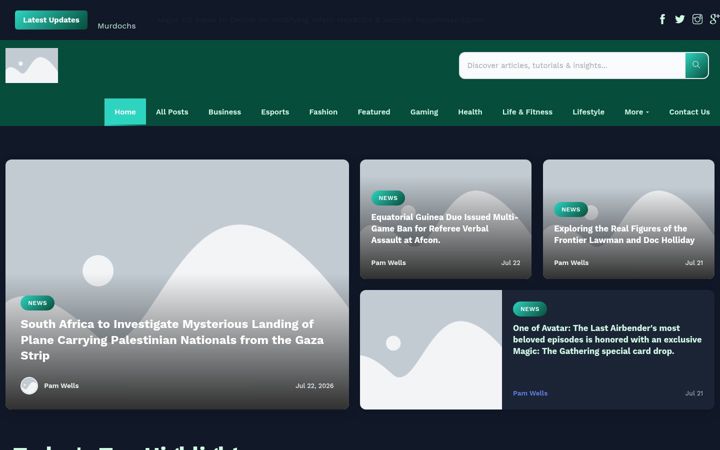Image resolution: width=720 pixels, height=450 pixels.
Task: Click NEWS tag on Avatar article
Action: [530, 309]
